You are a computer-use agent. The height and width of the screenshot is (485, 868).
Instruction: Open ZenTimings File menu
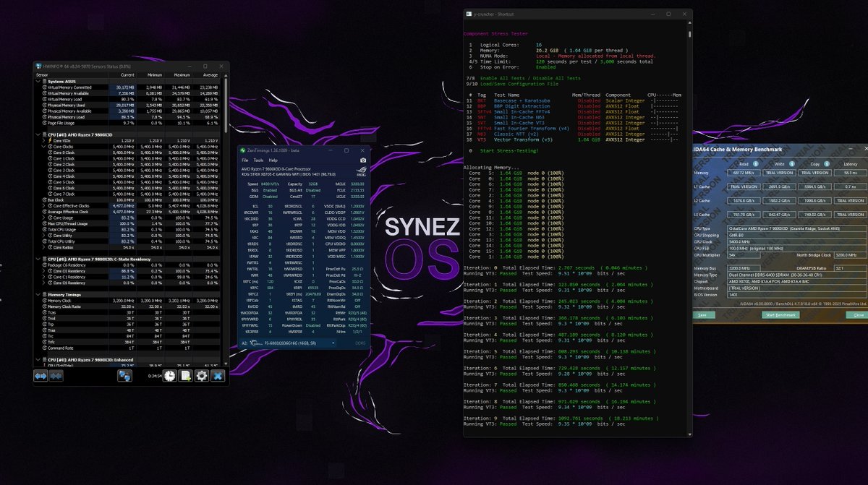[x=245, y=160]
